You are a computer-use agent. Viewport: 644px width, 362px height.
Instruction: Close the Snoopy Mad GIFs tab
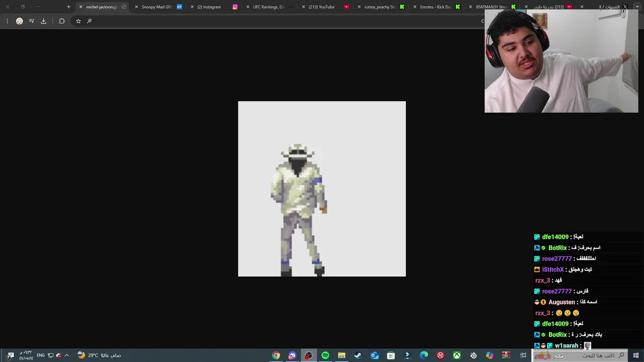click(136, 7)
